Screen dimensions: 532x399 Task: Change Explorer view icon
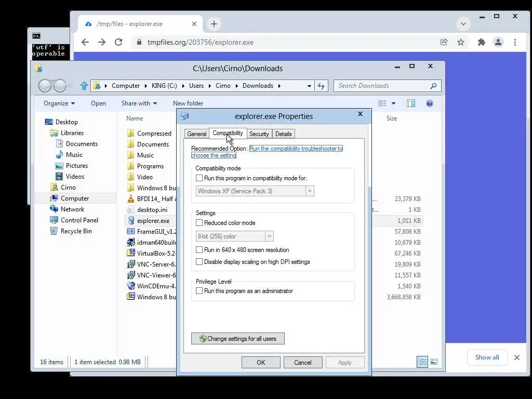coord(382,103)
